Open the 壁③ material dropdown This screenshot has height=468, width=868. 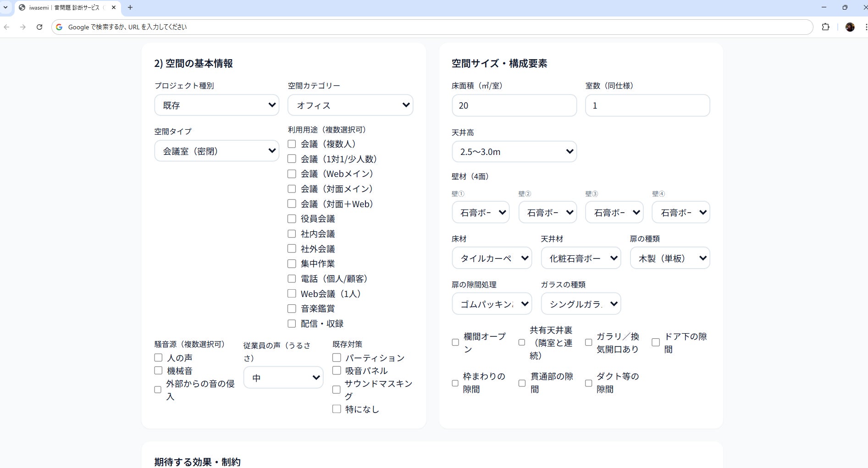tap(614, 212)
